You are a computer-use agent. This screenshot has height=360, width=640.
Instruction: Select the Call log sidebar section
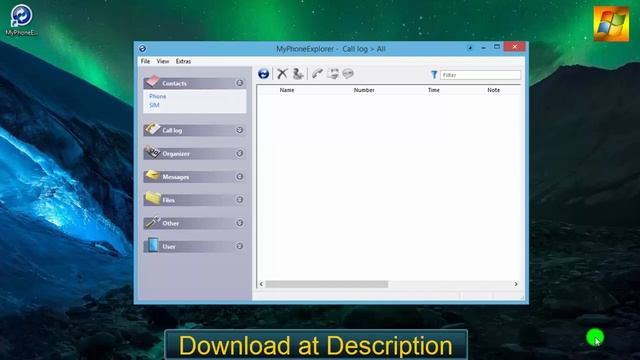click(x=195, y=130)
